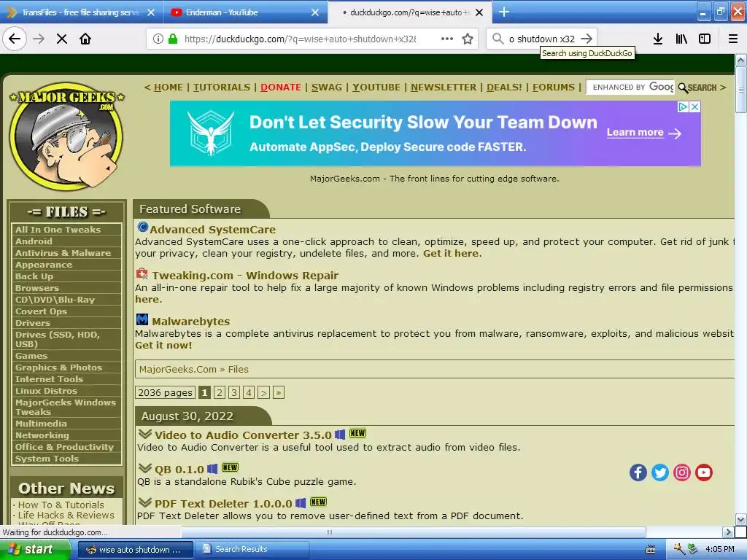Expand the Video to Audio Converter chevron

(145, 434)
